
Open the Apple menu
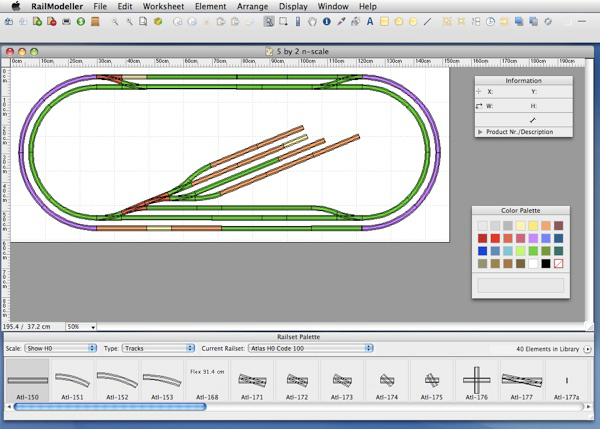point(13,6)
